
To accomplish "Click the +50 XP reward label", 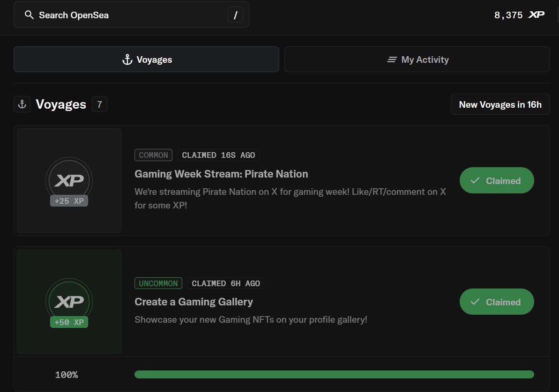I will [69, 322].
